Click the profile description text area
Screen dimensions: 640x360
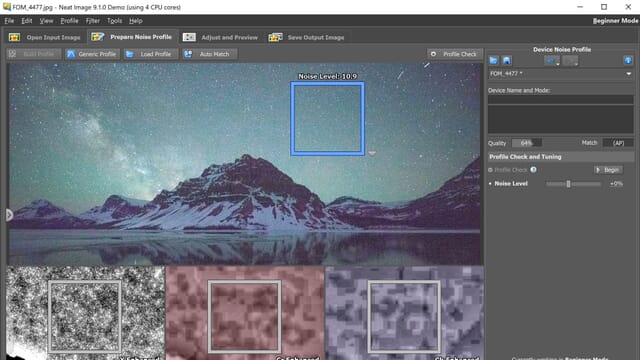561,119
